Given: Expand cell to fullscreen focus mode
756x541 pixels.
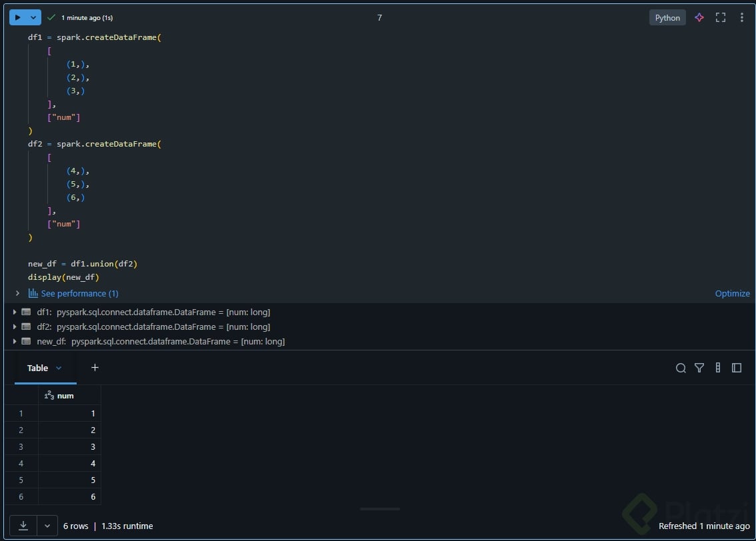Looking at the screenshot, I should click(x=720, y=18).
